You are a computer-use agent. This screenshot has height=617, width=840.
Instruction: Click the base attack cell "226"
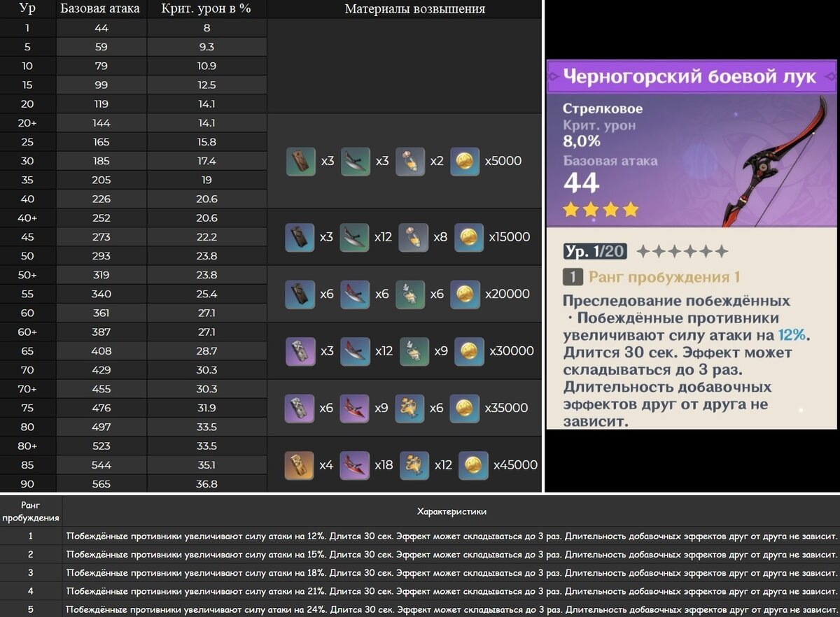click(x=101, y=199)
